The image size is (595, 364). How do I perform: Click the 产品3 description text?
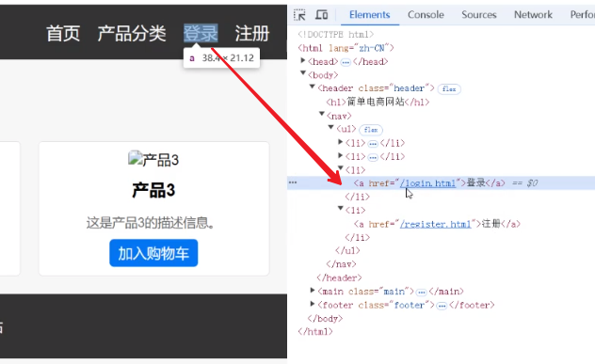tap(151, 223)
